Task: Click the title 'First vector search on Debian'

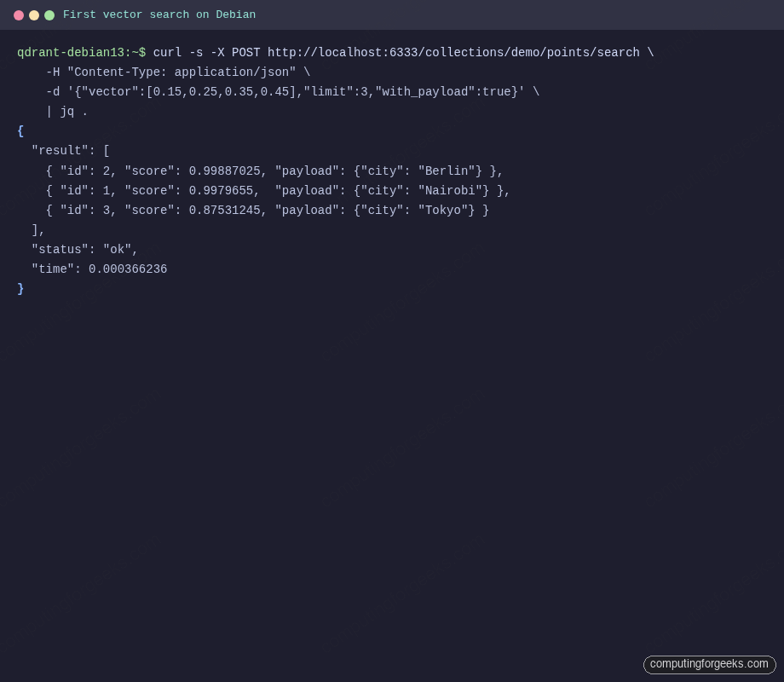Action: tap(159, 14)
